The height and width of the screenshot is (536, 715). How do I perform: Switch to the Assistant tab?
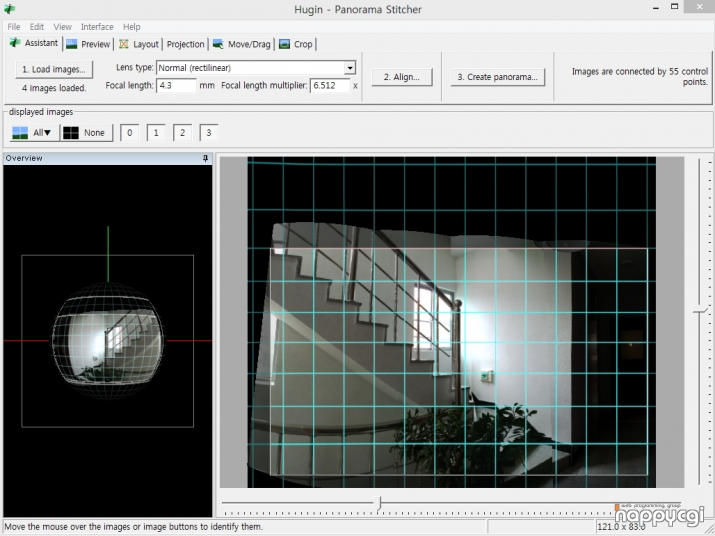tap(34, 43)
